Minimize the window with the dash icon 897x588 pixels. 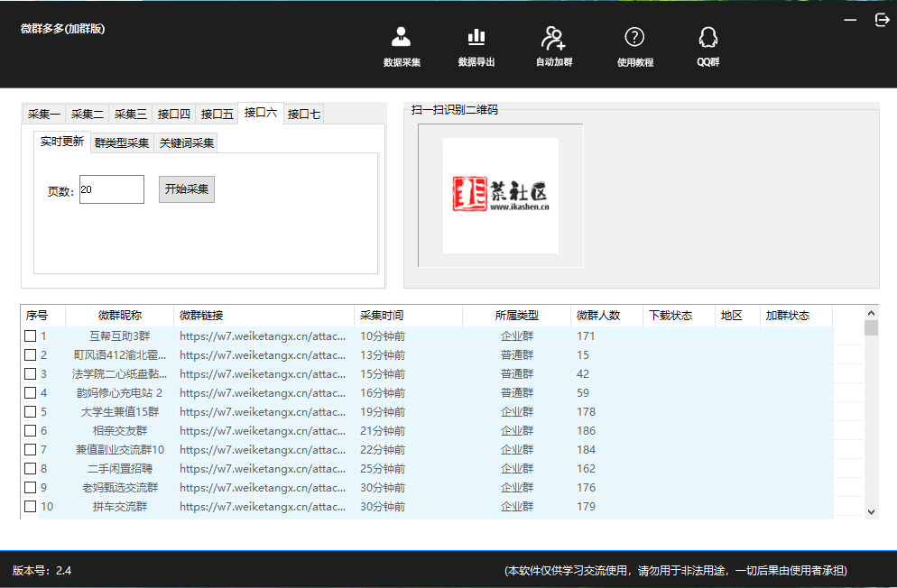[x=850, y=20]
